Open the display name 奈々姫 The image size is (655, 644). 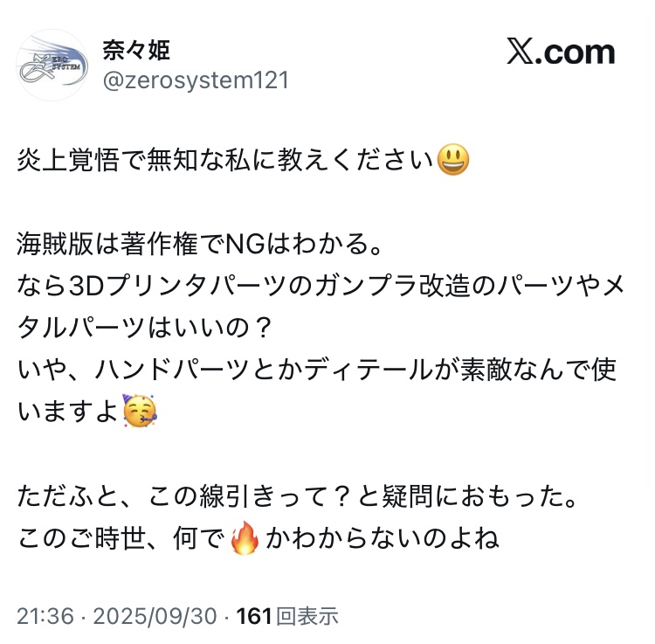(x=136, y=51)
